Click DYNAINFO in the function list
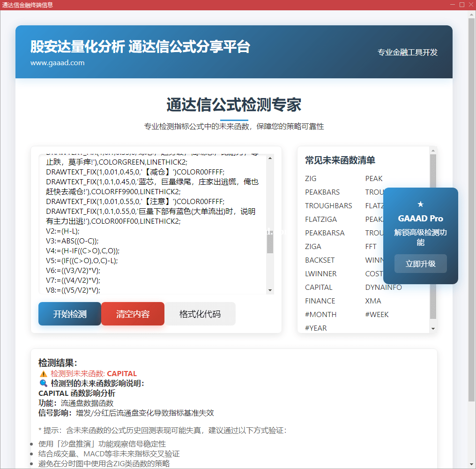Screen dimensions: 476x469 click(x=383, y=287)
